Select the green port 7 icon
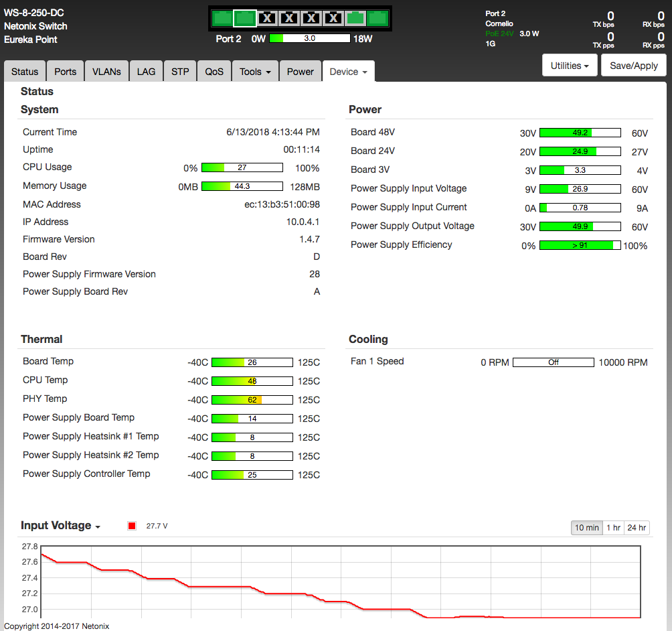This screenshot has width=672, height=631. click(355, 18)
